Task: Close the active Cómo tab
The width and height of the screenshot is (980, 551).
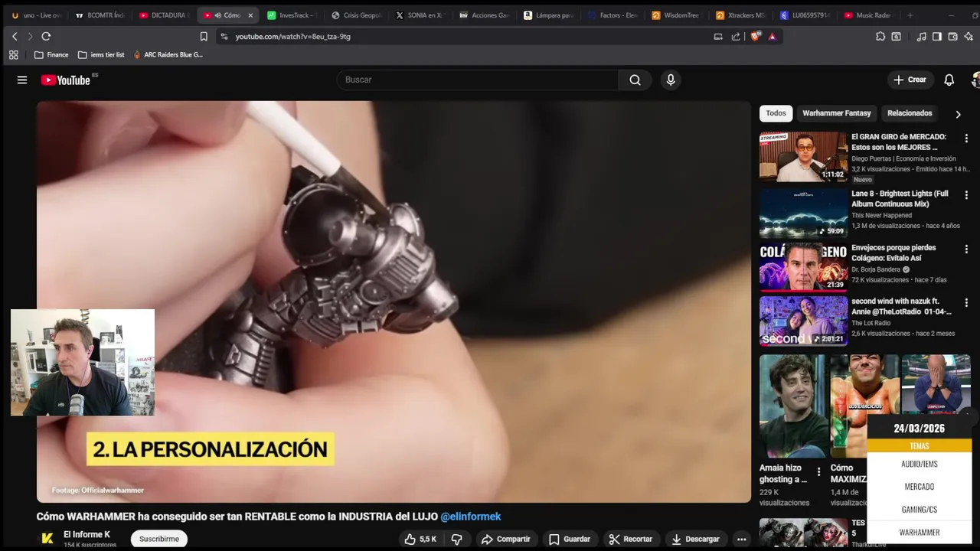Action: click(x=250, y=15)
